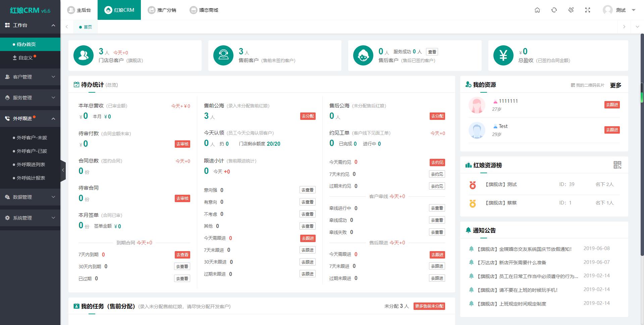Refresh the page using the reload icon
The height and width of the screenshot is (325, 644).
[x=554, y=10]
